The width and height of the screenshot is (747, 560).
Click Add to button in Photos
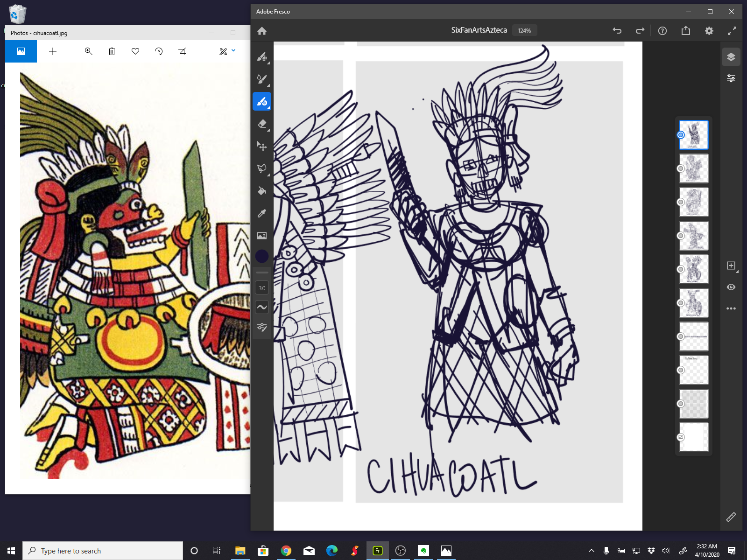point(53,51)
